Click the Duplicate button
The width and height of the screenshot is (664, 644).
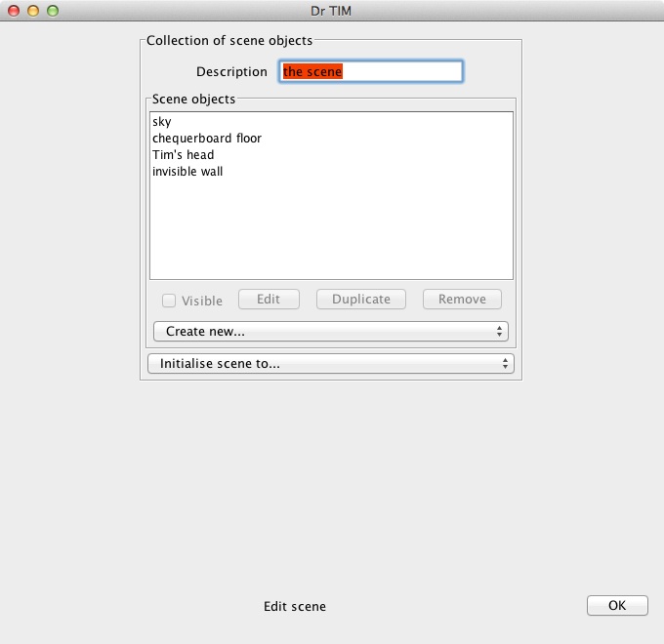pos(360,300)
